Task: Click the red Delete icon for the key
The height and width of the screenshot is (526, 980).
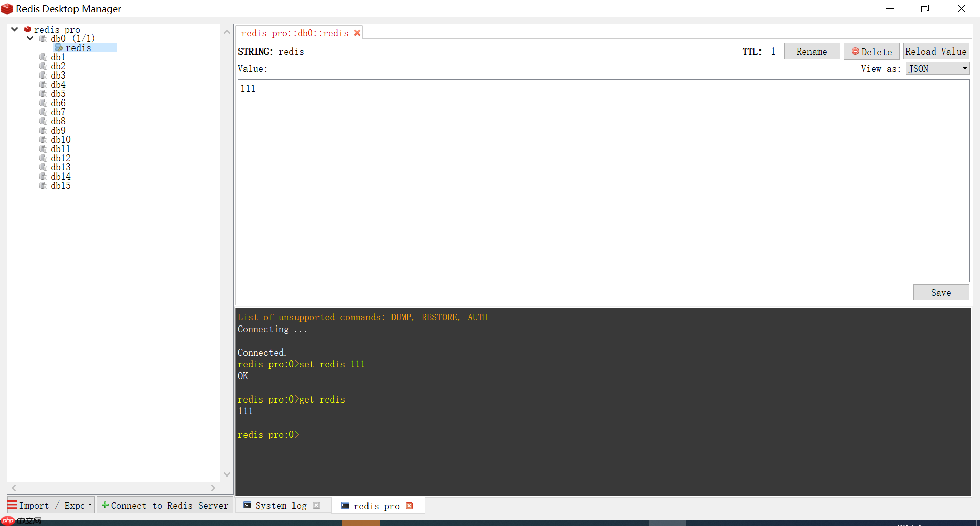Action: click(x=856, y=52)
